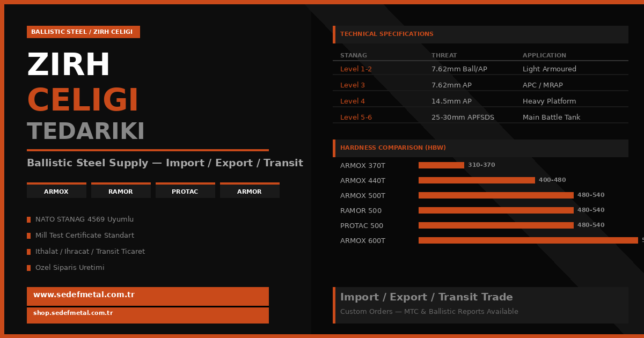Click the ZIRH headline word
The height and width of the screenshot is (338, 644).
tap(69, 65)
